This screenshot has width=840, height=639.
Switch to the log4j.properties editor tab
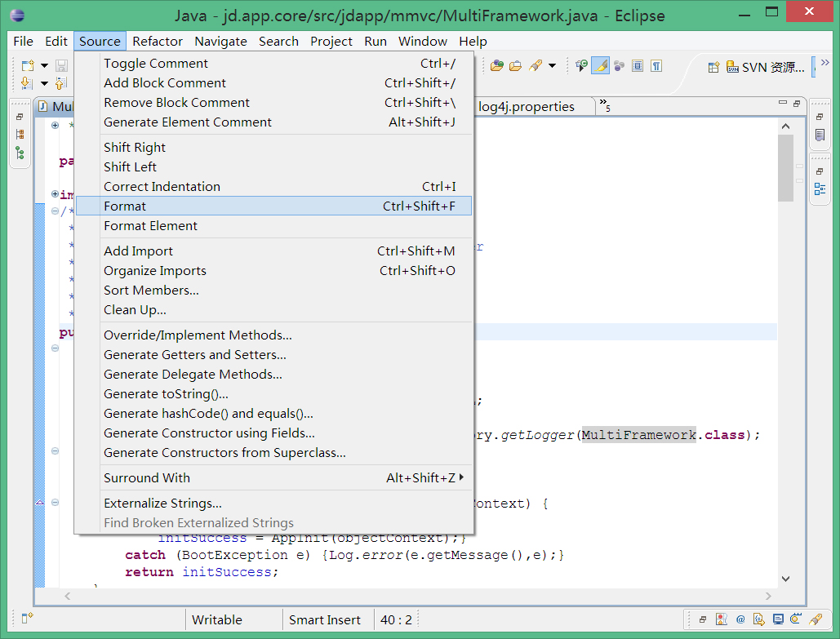click(x=527, y=106)
